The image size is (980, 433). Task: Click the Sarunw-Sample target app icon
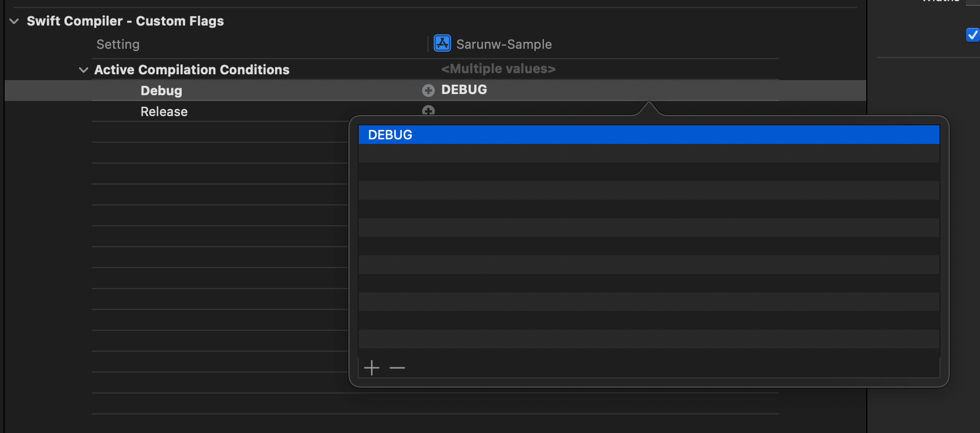point(442,44)
